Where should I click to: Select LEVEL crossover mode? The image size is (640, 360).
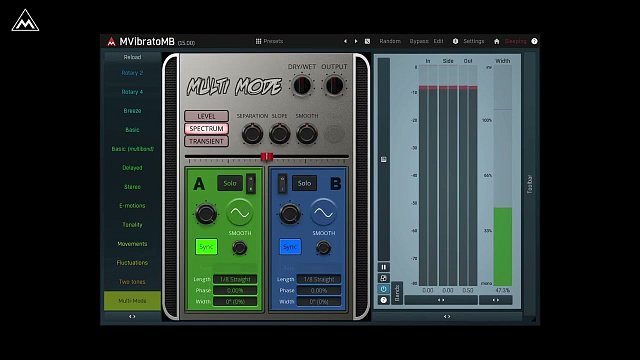point(207,116)
